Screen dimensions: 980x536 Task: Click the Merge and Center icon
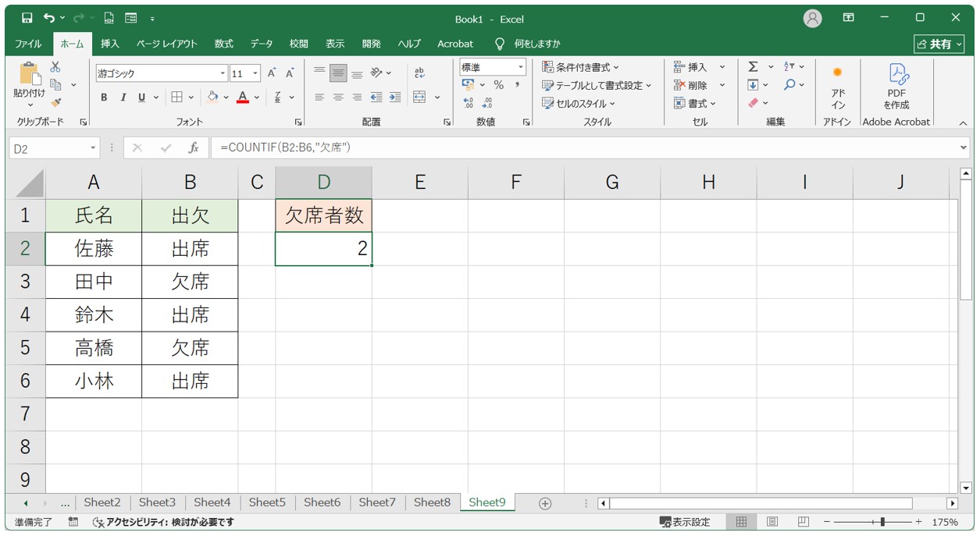pos(420,98)
